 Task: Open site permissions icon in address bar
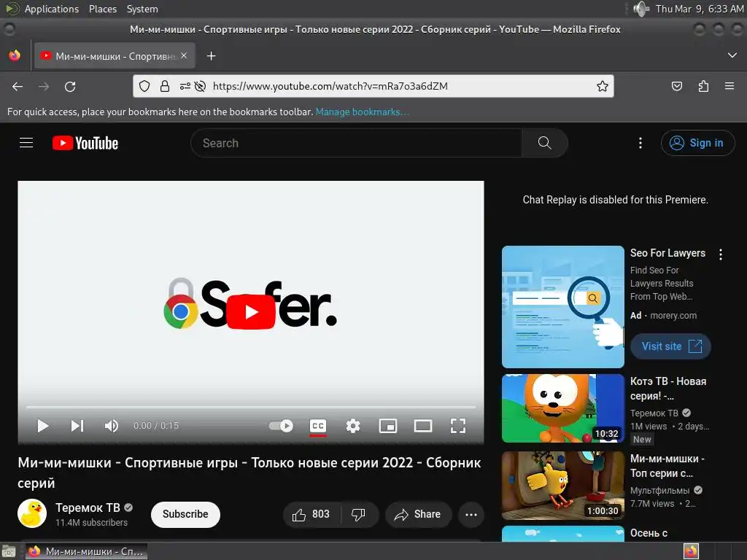point(185,86)
